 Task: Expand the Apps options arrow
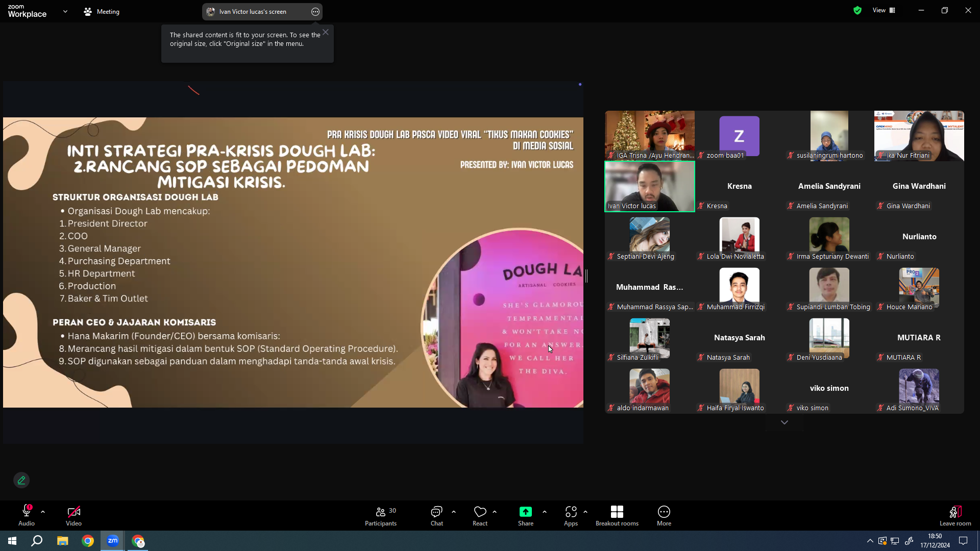point(585,512)
